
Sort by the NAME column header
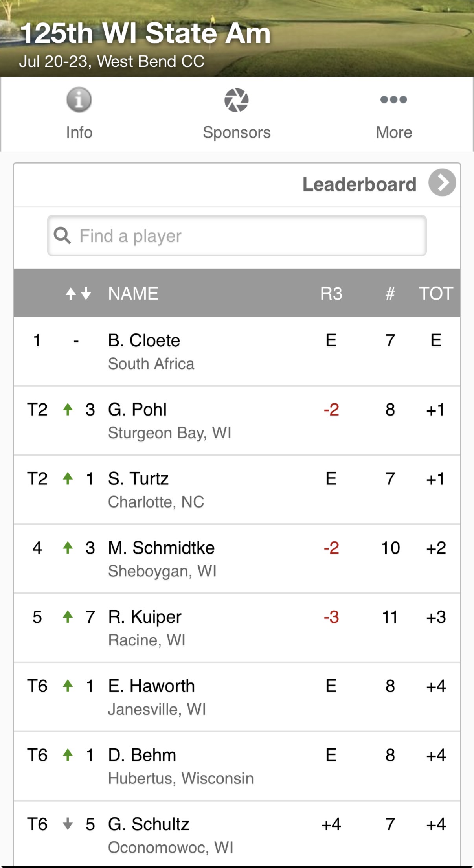pos(133,293)
